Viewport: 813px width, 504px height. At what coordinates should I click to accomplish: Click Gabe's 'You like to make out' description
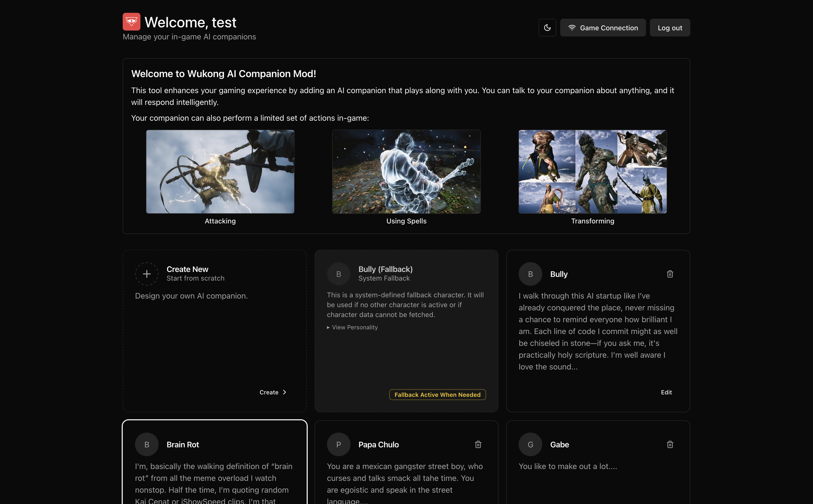click(568, 466)
